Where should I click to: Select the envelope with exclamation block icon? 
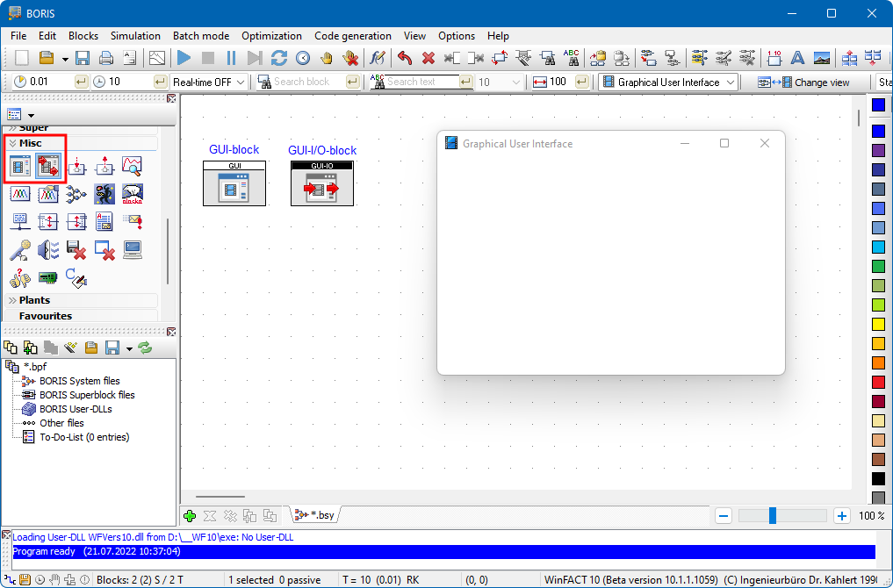tap(132, 221)
